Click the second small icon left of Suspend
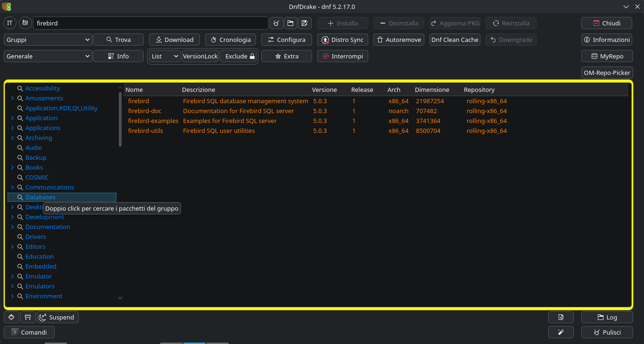644x344 pixels. pyautogui.click(x=27, y=317)
